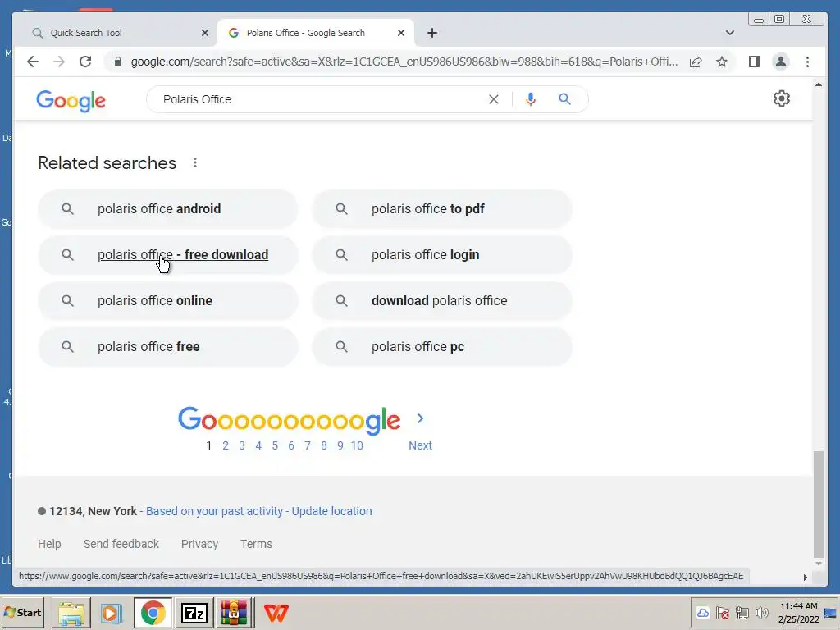Click the next-page chevron beside Google logo
Viewport: 840px width, 630px height.
click(420, 418)
